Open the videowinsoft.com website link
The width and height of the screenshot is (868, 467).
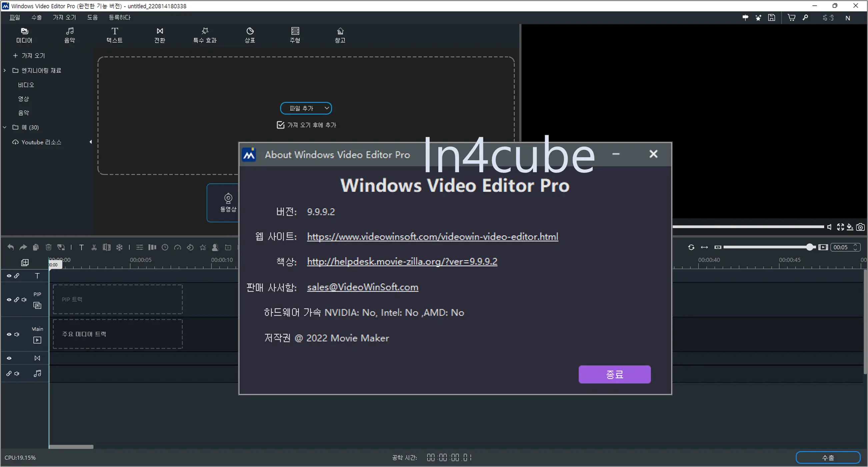coord(433,237)
